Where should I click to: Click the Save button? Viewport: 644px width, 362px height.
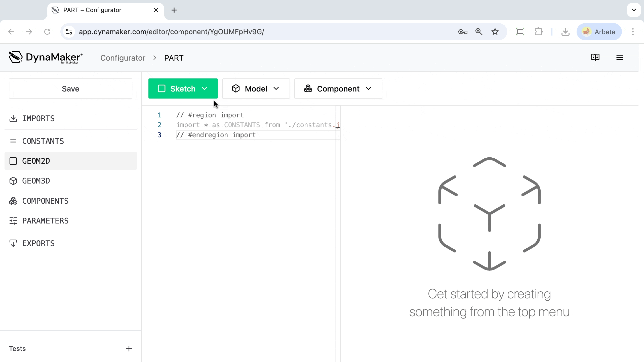(70, 88)
